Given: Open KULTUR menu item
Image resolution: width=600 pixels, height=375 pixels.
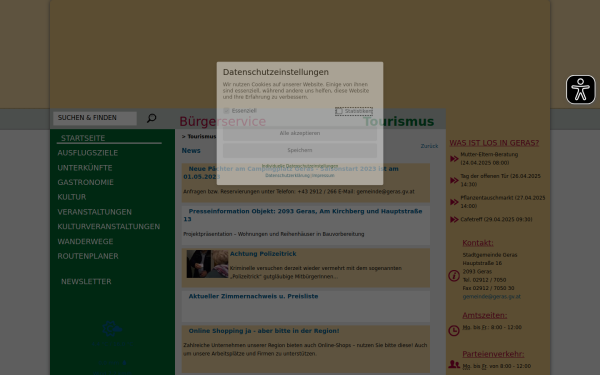Looking at the screenshot, I should pos(72,197).
